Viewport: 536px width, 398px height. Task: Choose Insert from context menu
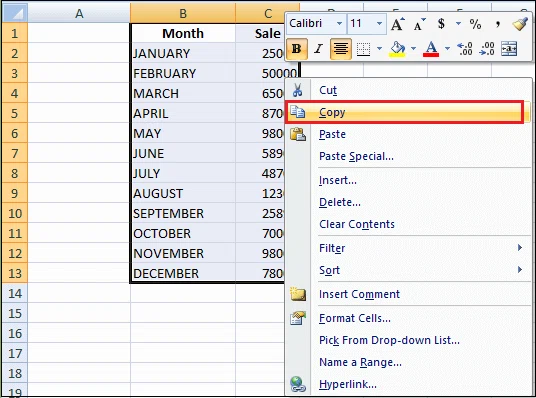pyautogui.click(x=408, y=180)
